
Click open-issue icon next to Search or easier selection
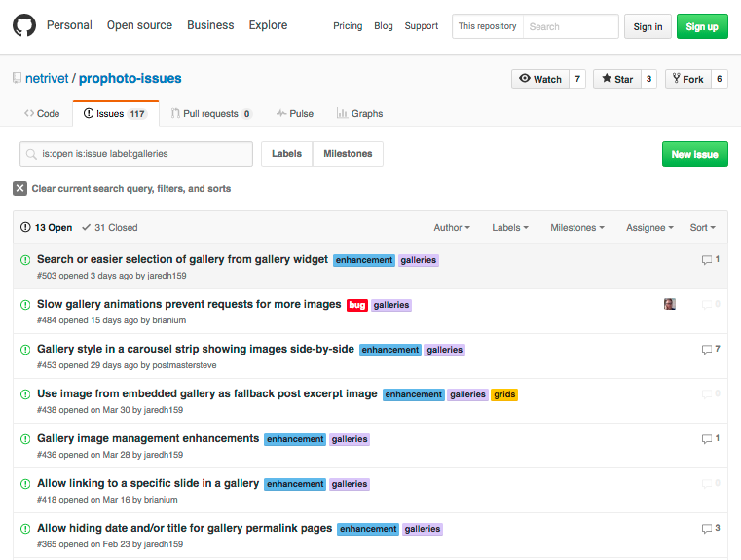pos(25,260)
